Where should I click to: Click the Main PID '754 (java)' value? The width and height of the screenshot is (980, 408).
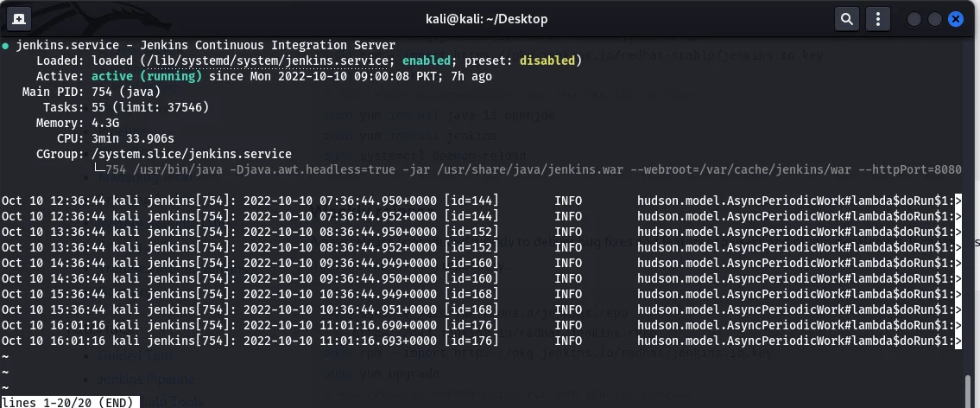(126, 92)
